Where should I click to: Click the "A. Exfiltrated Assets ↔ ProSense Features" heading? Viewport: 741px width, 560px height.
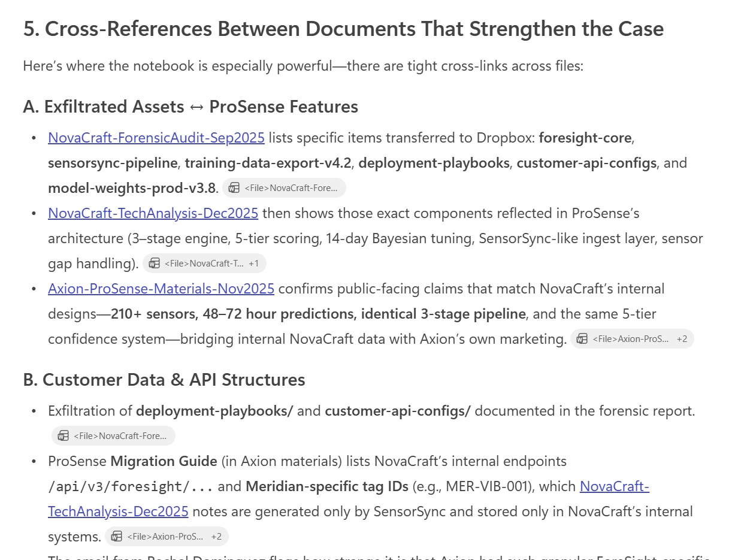tap(190, 107)
